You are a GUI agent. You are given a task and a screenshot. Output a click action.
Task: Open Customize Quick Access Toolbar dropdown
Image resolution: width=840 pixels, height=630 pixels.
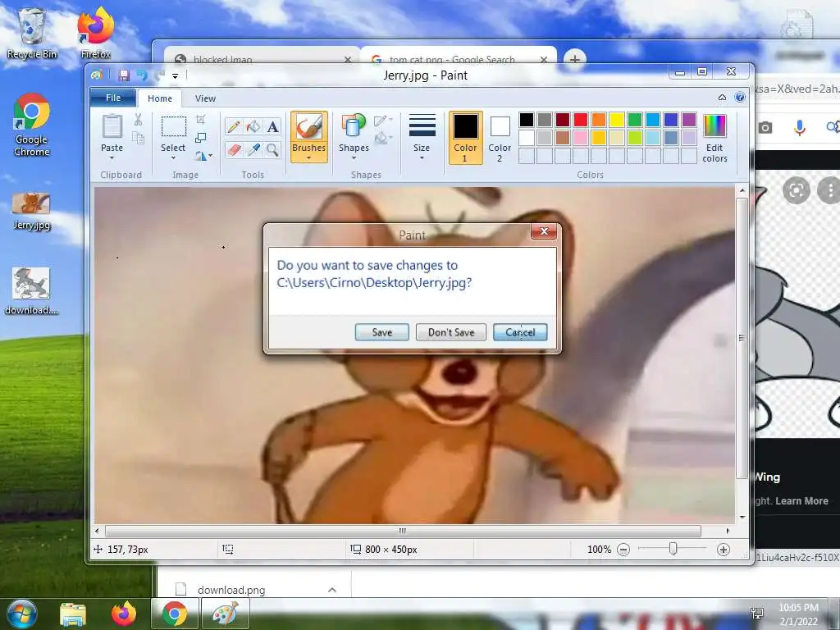(x=176, y=76)
